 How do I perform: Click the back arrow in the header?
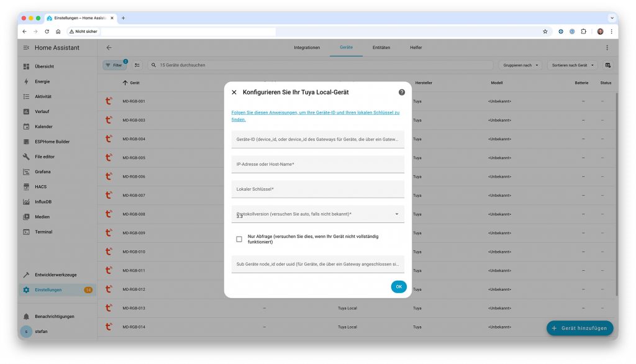pos(109,48)
